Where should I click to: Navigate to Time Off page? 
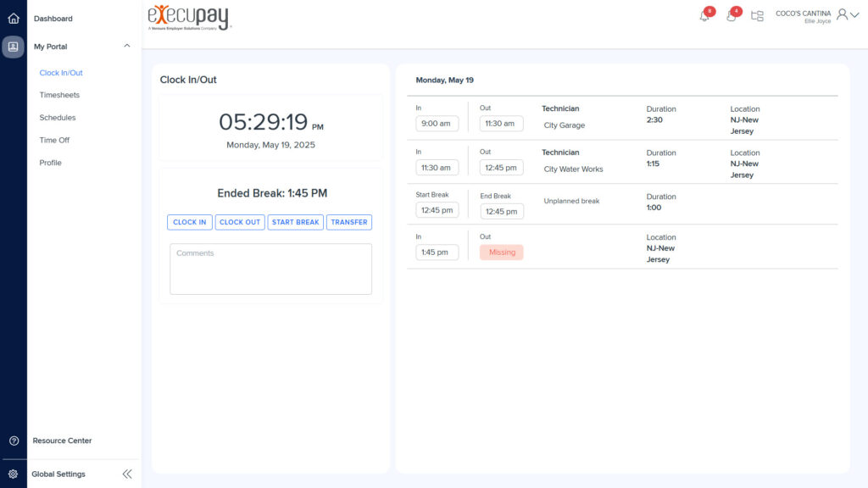pos(54,140)
